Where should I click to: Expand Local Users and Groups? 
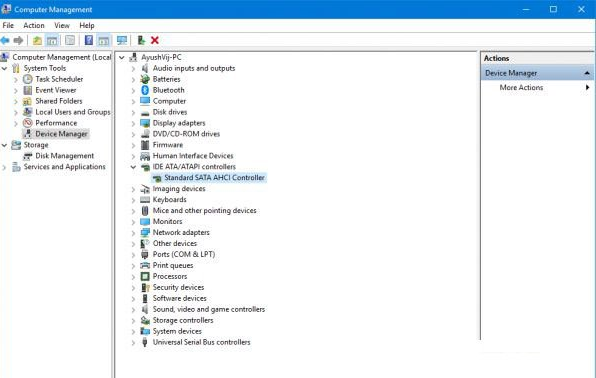(x=16, y=113)
